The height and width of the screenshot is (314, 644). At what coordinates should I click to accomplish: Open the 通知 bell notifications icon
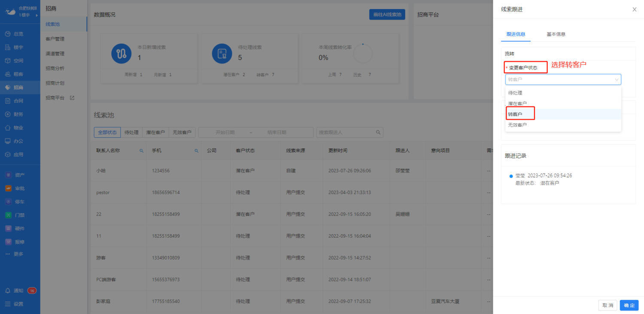(8, 290)
